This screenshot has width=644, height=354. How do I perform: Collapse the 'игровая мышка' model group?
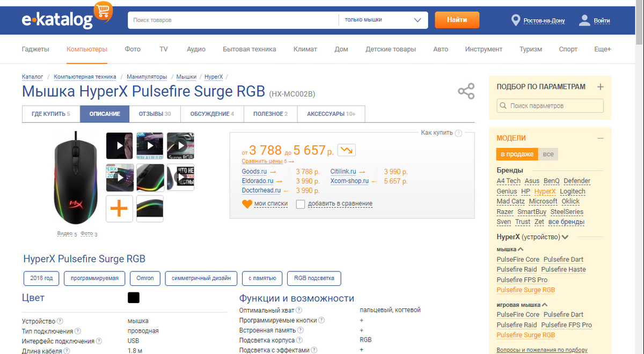click(x=544, y=305)
